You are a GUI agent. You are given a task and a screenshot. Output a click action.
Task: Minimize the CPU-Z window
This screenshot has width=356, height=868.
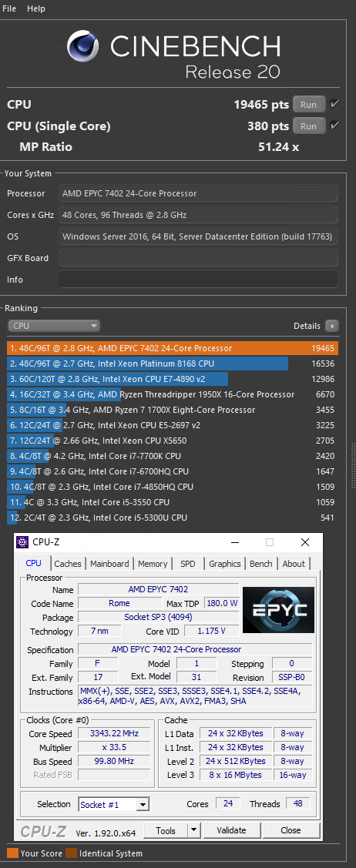click(234, 542)
